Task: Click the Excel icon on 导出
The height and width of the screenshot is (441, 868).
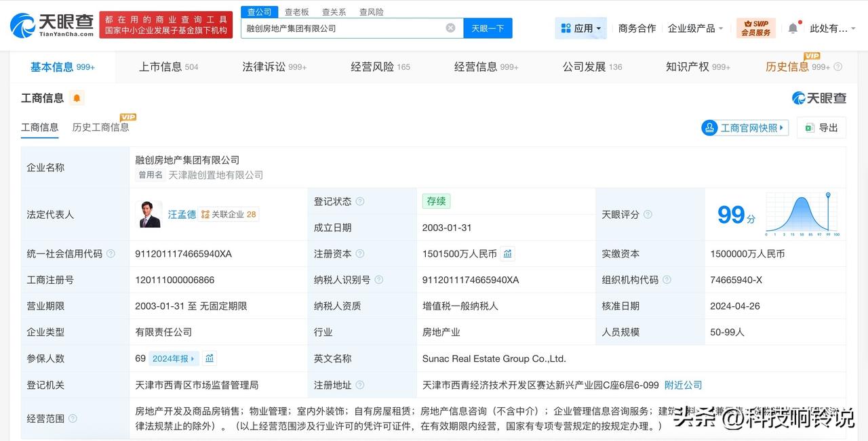Action: tap(809, 127)
